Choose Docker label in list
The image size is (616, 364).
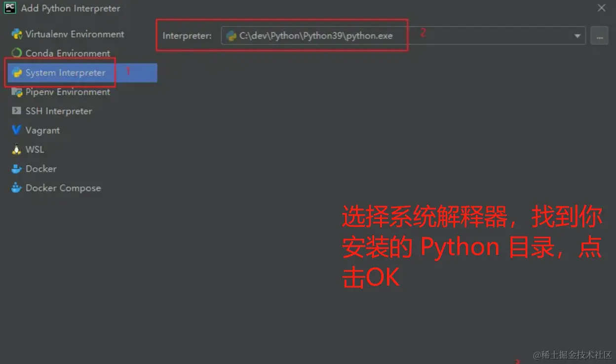pyautogui.click(x=41, y=169)
